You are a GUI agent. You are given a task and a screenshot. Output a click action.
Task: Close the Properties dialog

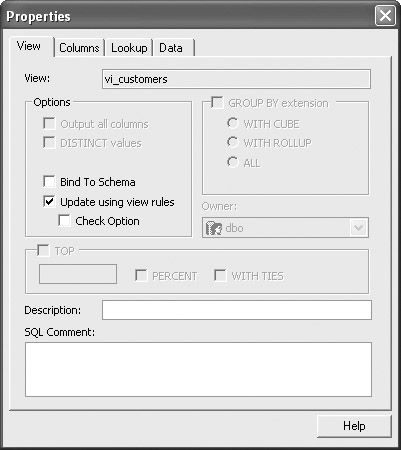point(385,16)
